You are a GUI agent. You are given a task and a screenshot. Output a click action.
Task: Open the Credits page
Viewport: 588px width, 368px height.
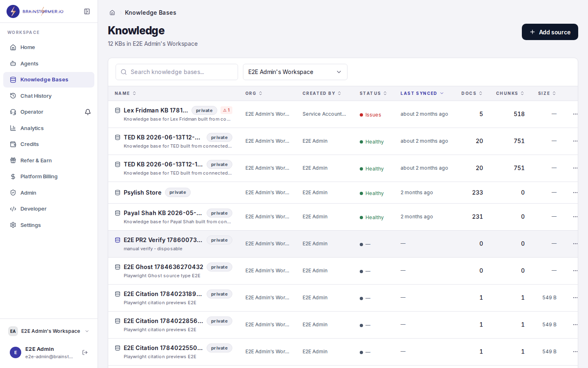49,144
